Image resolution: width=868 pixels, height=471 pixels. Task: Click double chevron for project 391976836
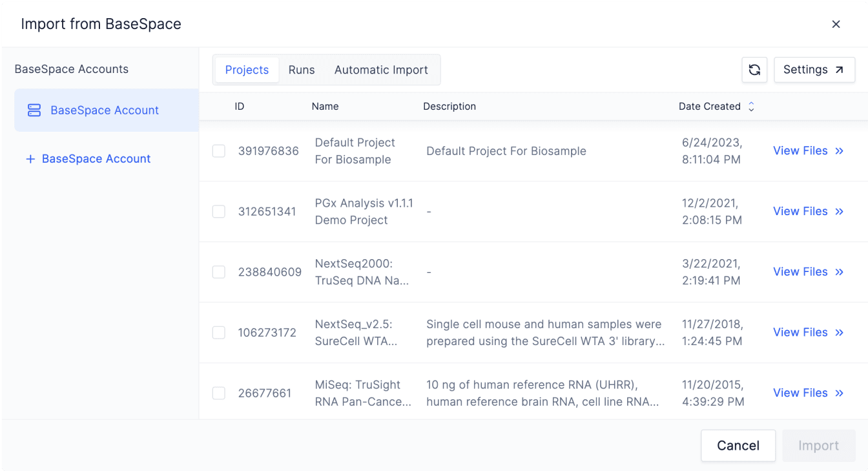click(840, 151)
